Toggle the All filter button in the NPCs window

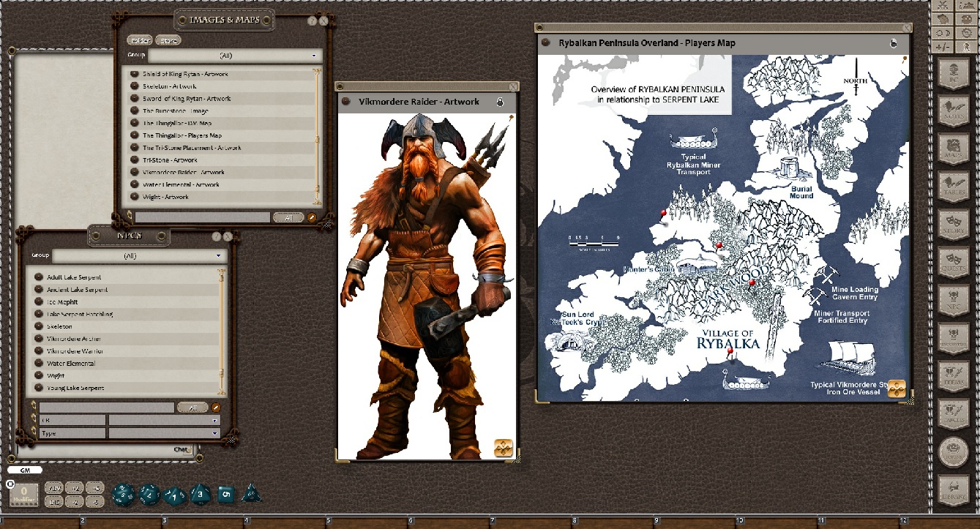pos(193,407)
